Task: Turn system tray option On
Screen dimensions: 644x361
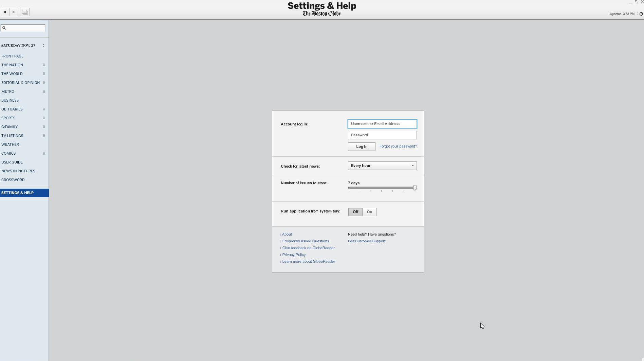Action: tap(369, 212)
